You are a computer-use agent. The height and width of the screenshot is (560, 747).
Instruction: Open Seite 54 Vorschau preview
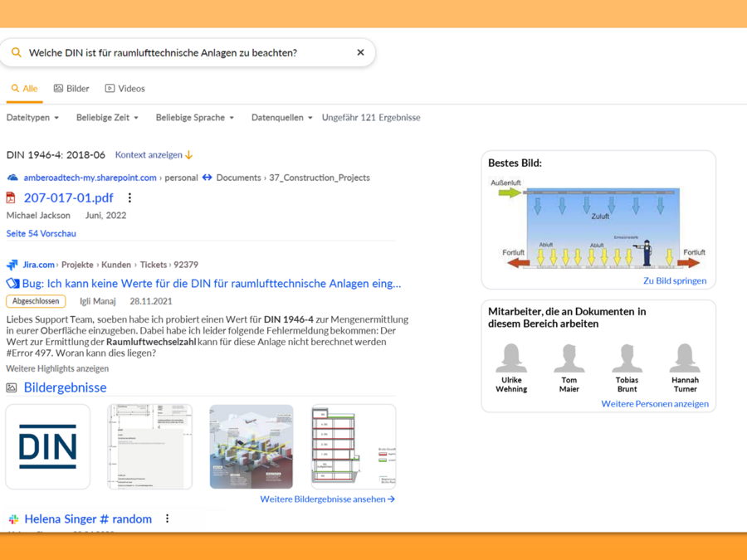pos(41,233)
